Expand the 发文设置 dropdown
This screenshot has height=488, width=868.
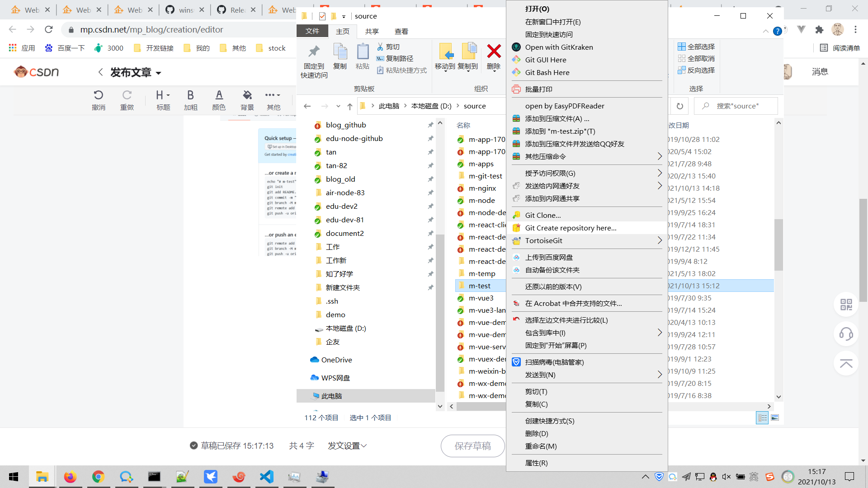point(347,446)
